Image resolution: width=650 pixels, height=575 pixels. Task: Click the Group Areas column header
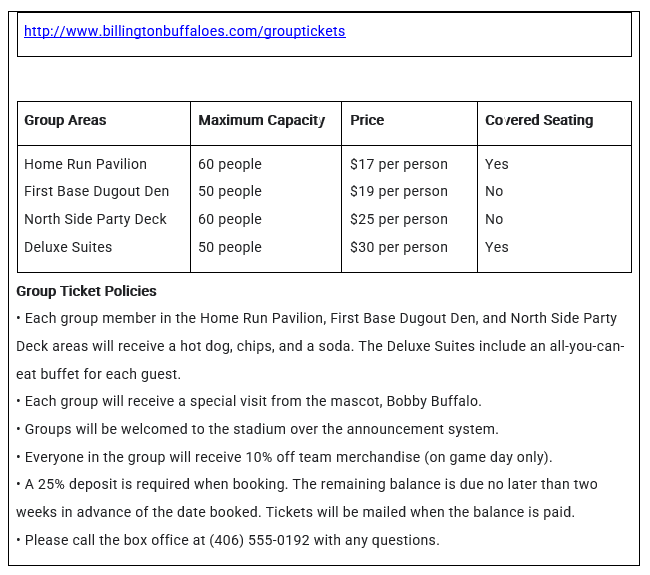coord(65,120)
